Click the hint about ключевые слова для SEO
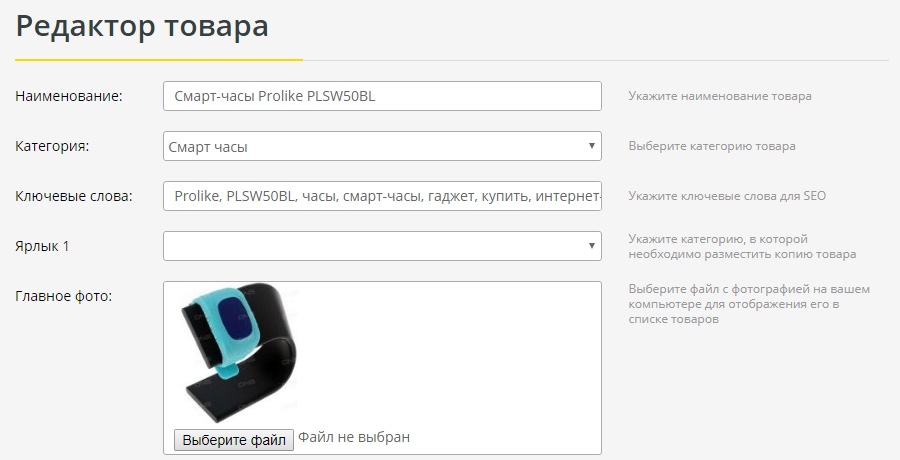The height and width of the screenshot is (460, 900). [727, 196]
